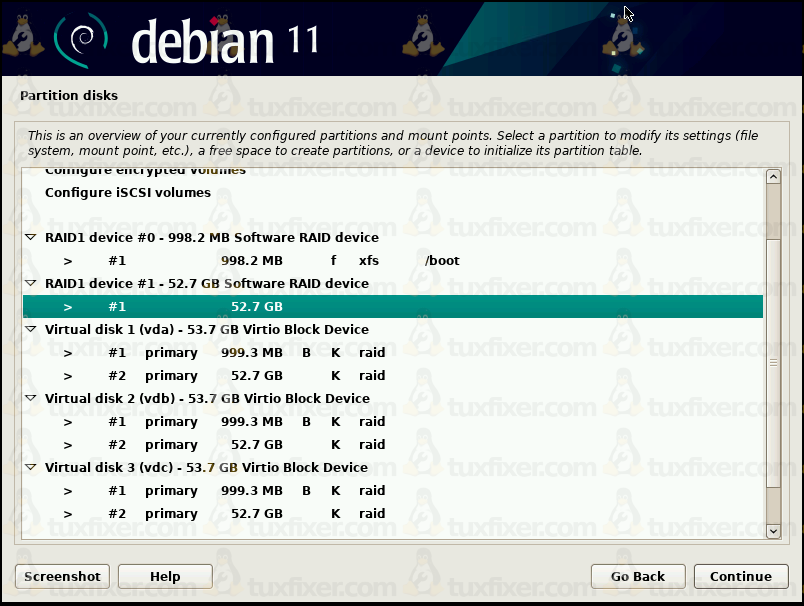
Task: Collapse RAID1 device #1 triangle
Action: pyautogui.click(x=30, y=284)
